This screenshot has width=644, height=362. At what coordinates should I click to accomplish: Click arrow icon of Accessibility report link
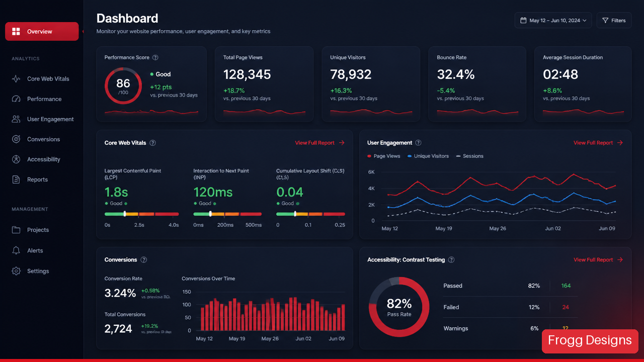pos(620,260)
